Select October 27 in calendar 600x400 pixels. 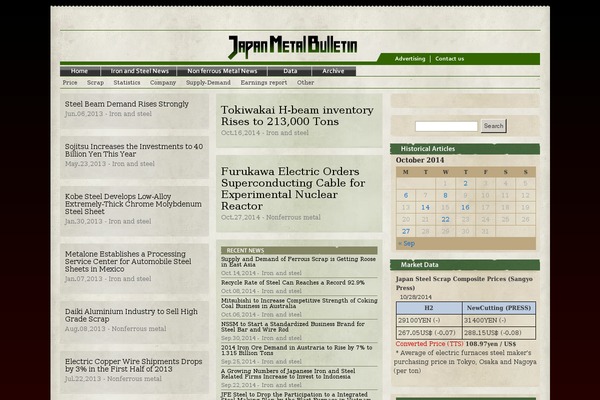coord(406,231)
